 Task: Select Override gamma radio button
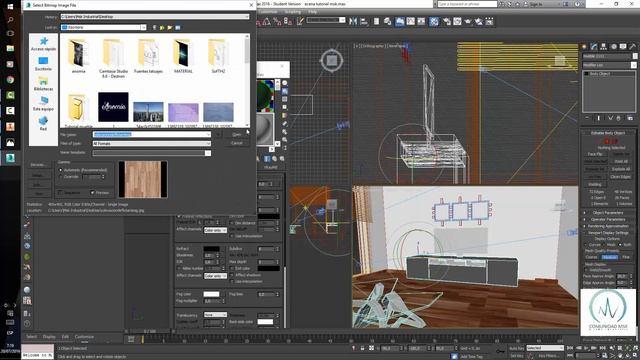click(60, 177)
